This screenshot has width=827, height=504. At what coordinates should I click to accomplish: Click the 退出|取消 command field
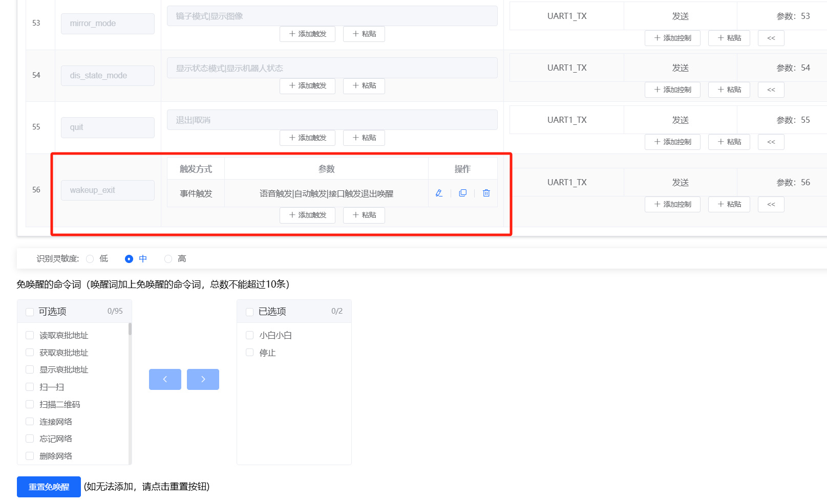tap(332, 120)
